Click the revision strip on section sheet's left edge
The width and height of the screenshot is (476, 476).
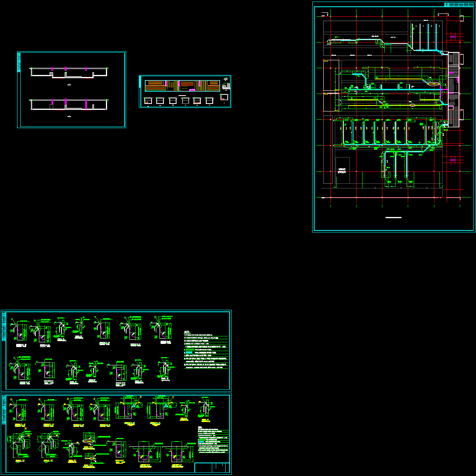pyautogui.click(x=19, y=62)
